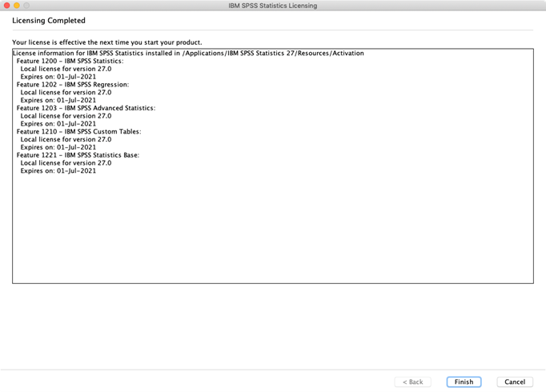The image size is (546, 392).
Task: Click the Licensing Completed heading
Action: tap(49, 21)
